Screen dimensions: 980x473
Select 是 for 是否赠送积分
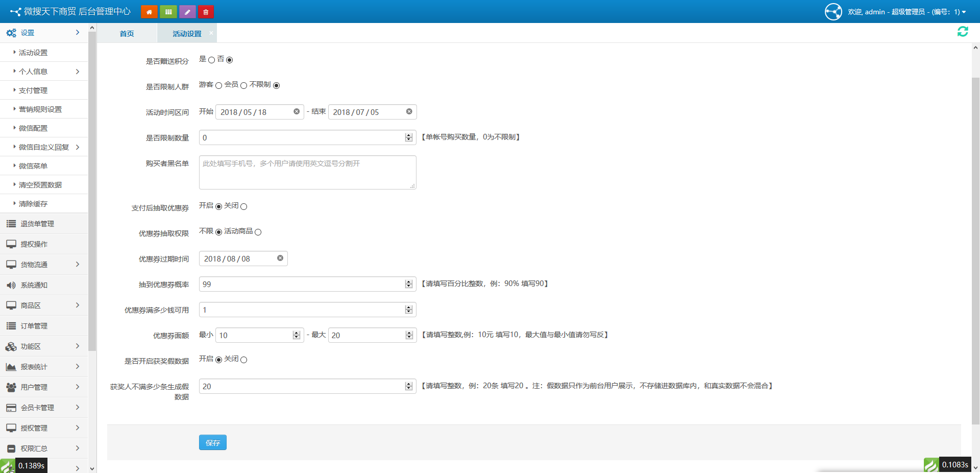pos(211,60)
